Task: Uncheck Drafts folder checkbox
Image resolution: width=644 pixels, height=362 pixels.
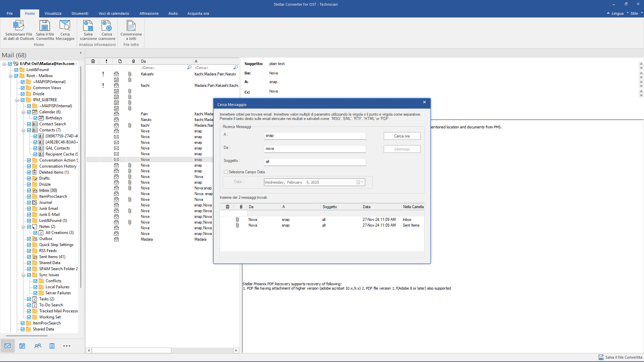Action: [29, 178]
